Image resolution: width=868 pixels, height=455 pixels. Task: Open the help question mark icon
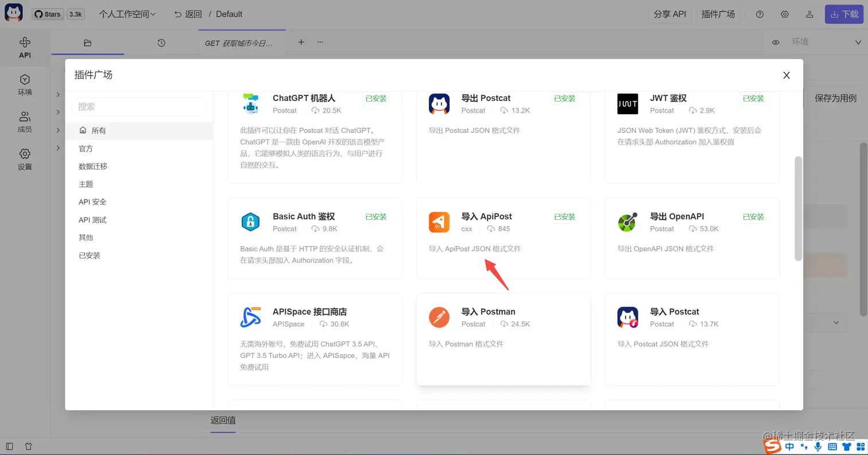(x=760, y=14)
